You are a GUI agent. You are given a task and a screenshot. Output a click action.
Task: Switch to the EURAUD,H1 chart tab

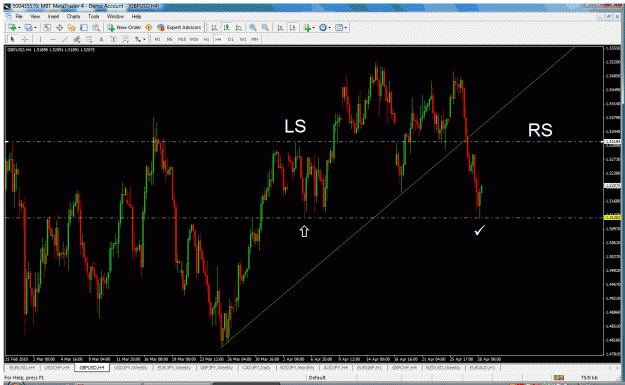coord(482,367)
